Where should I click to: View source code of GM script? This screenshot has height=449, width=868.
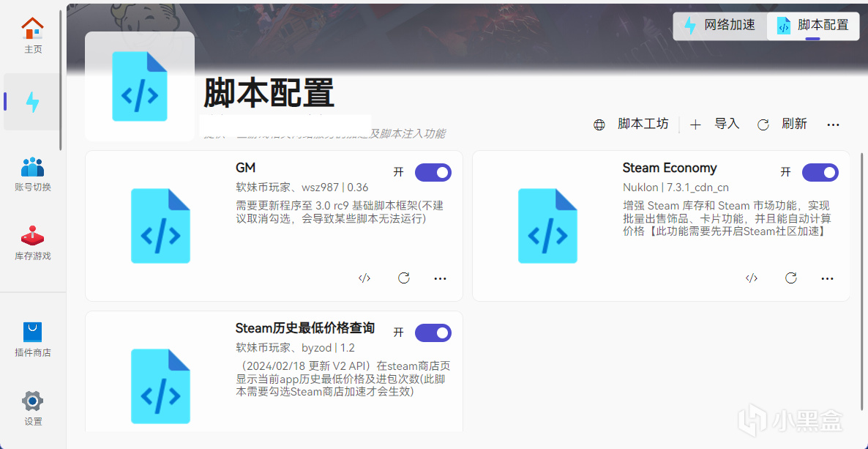364,278
